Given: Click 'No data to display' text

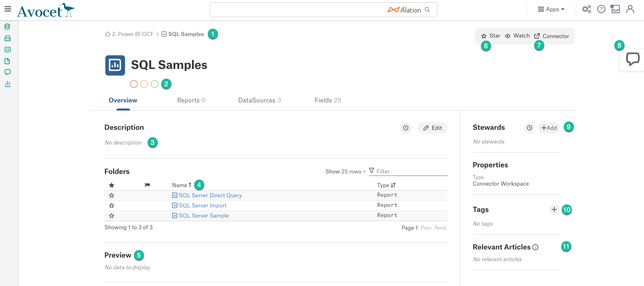Looking at the screenshot, I should click(x=127, y=267).
